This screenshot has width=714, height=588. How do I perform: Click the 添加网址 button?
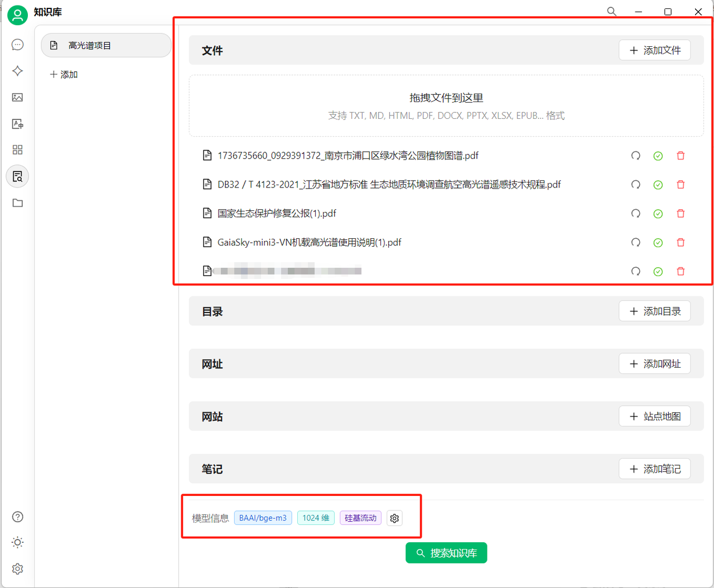point(654,363)
